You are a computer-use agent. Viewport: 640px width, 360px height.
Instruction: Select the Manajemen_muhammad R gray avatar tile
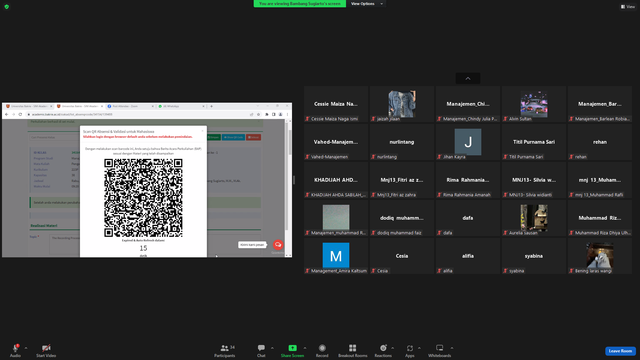pos(336,218)
